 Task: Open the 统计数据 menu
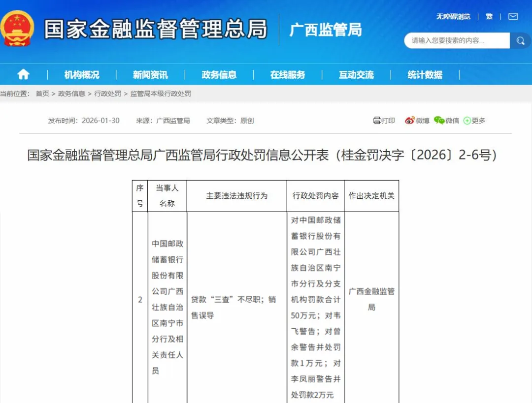click(x=425, y=75)
